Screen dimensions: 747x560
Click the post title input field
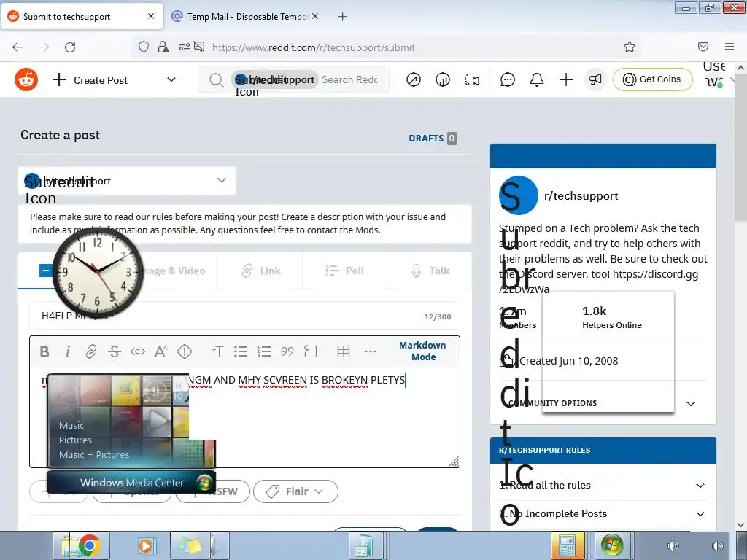pyautogui.click(x=244, y=316)
